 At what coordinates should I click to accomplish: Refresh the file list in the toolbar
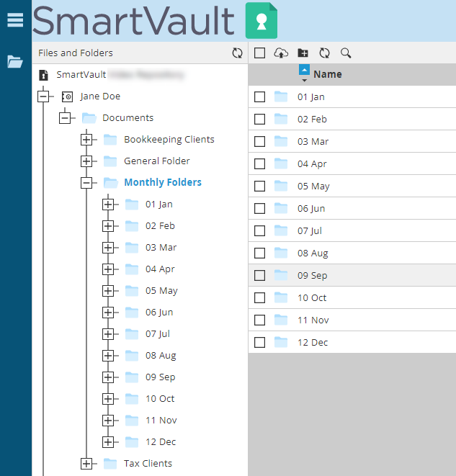(x=324, y=53)
